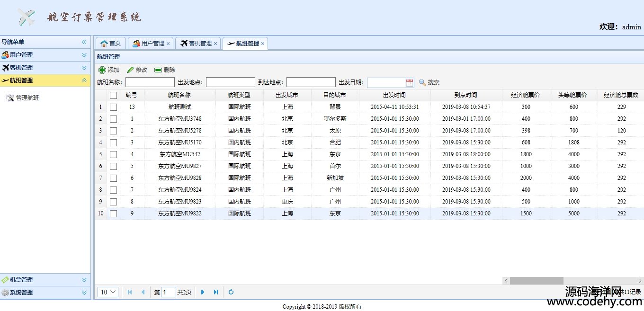Click the table's horizontal scrollbar left arrow
This screenshot has width=644, height=311.
(506, 281)
